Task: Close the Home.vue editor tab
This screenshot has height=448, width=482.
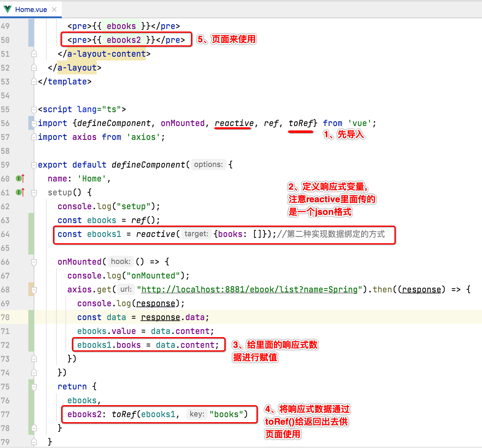Action: coord(54,9)
